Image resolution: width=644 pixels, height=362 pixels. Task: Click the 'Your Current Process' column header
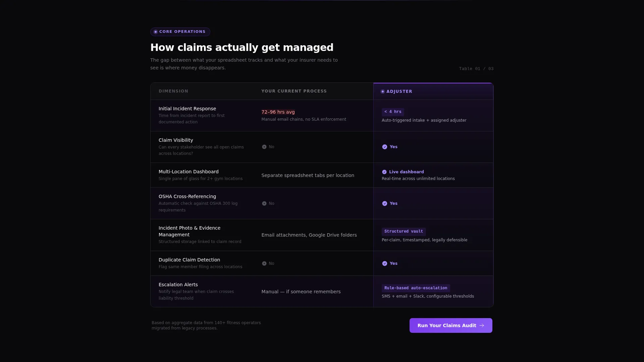[x=294, y=91]
